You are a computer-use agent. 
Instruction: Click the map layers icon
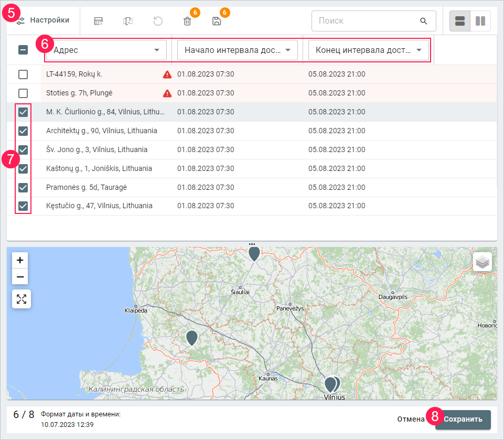tap(482, 261)
